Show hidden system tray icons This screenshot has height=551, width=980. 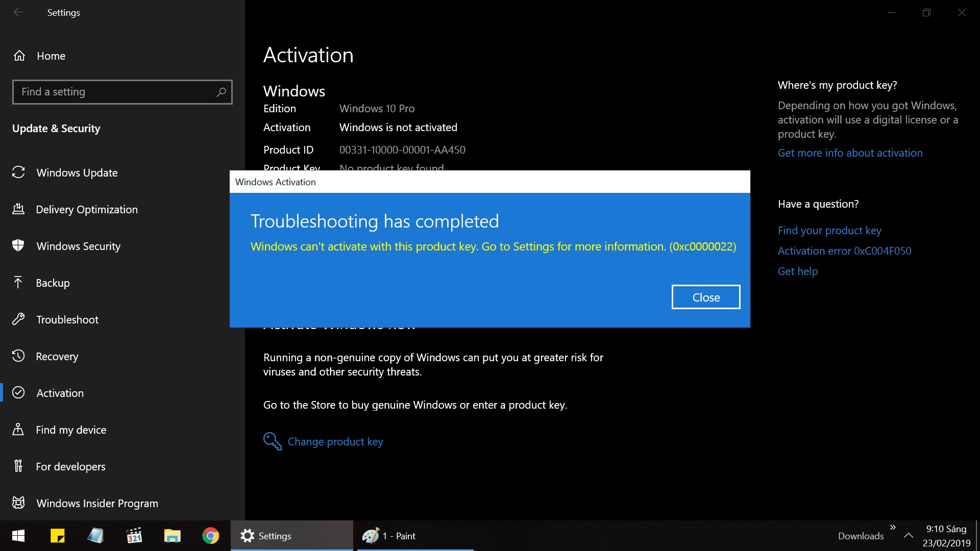coord(909,536)
